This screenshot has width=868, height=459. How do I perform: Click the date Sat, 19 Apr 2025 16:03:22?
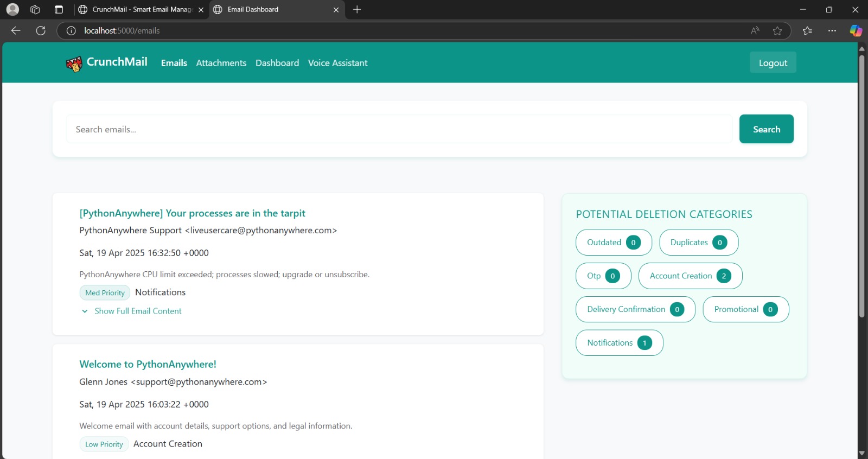[144, 404]
